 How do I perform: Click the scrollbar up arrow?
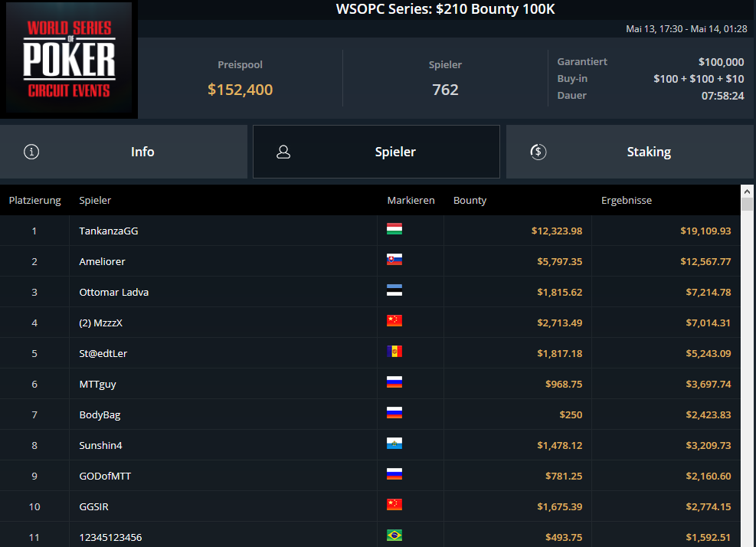click(747, 192)
